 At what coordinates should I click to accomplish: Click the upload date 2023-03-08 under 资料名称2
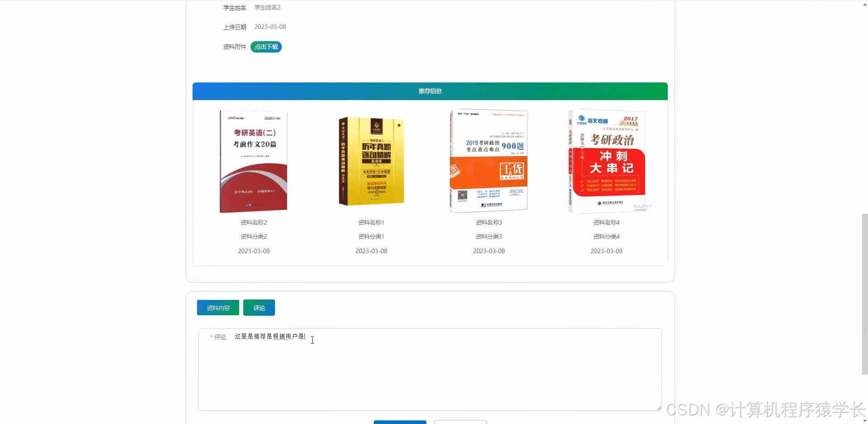tap(253, 251)
